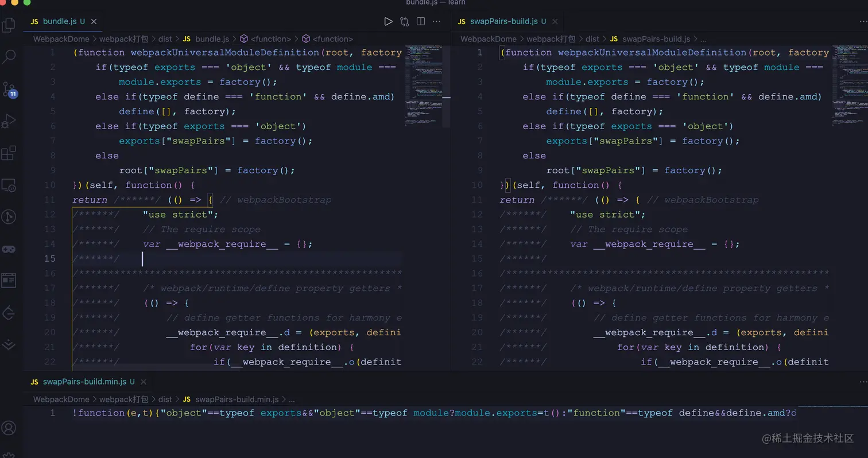Viewport: 868px width, 458px height.
Task: Close the bundle.js tab
Action: point(94,21)
